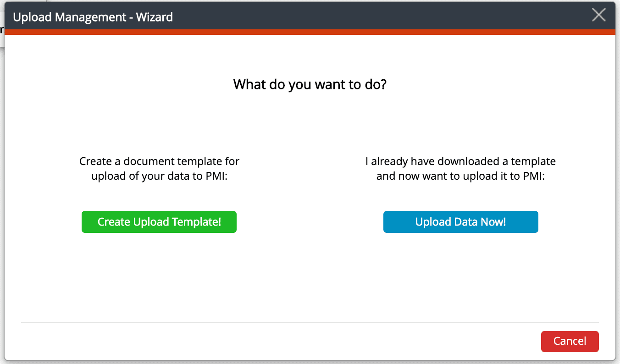Click the green Create Upload Template! button
The image size is (620, 364).
pyautogui.click(x=159, y=222)
